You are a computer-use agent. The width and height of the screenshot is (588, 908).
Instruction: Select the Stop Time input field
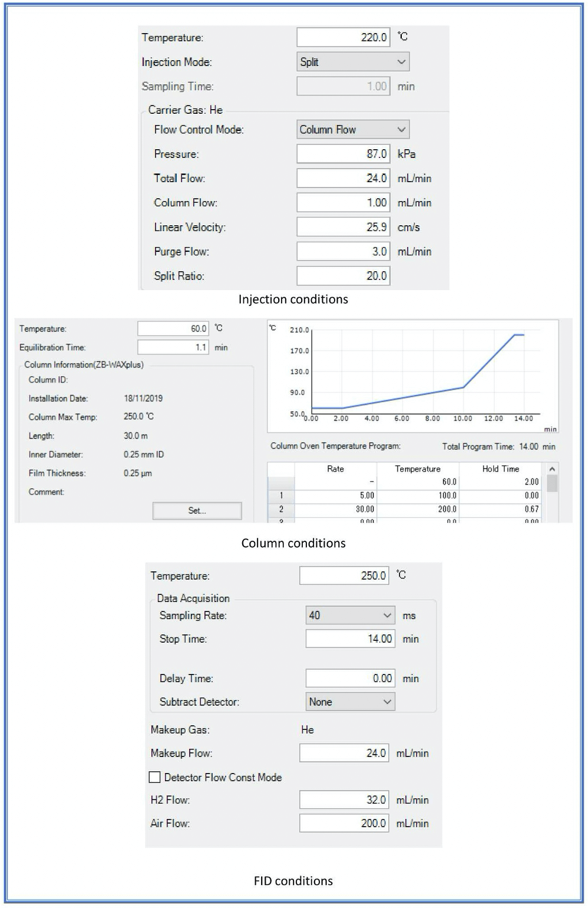tap(350, 639)
